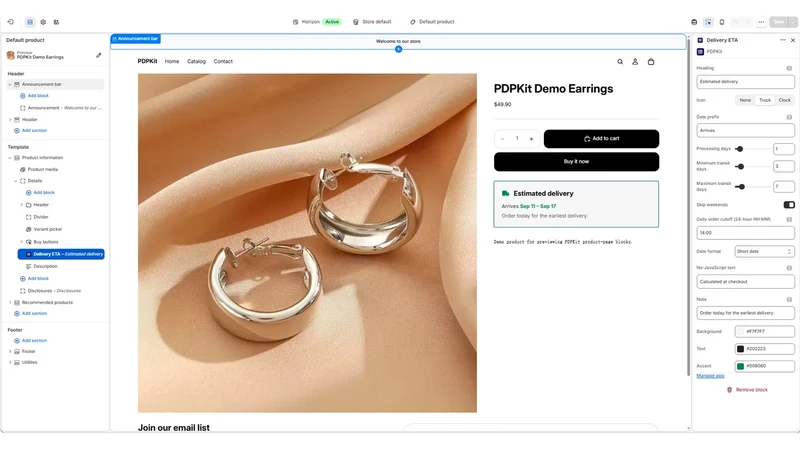The width and height of the screenshot is (800, 450).
Task: Expand the Footer section
Action: [x=10, y=352]
